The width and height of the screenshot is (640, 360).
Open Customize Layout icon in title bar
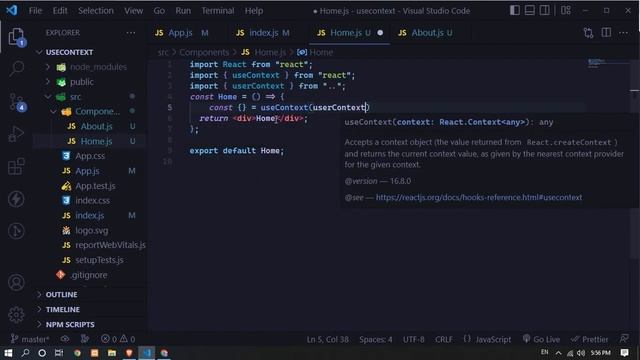(x=566, y=11)
